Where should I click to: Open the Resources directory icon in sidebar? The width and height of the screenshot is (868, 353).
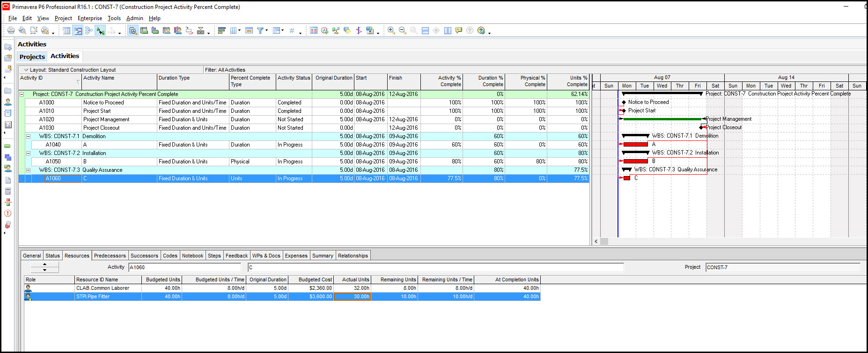8,102
